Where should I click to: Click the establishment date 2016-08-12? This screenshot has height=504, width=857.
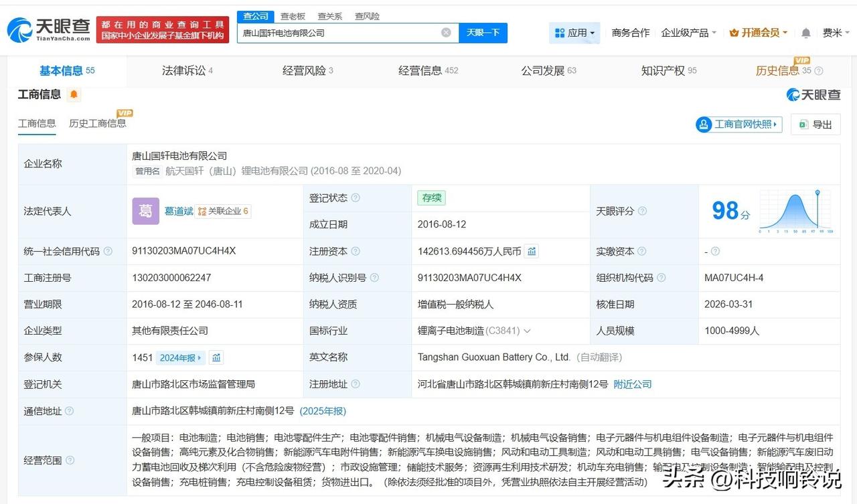443,224
